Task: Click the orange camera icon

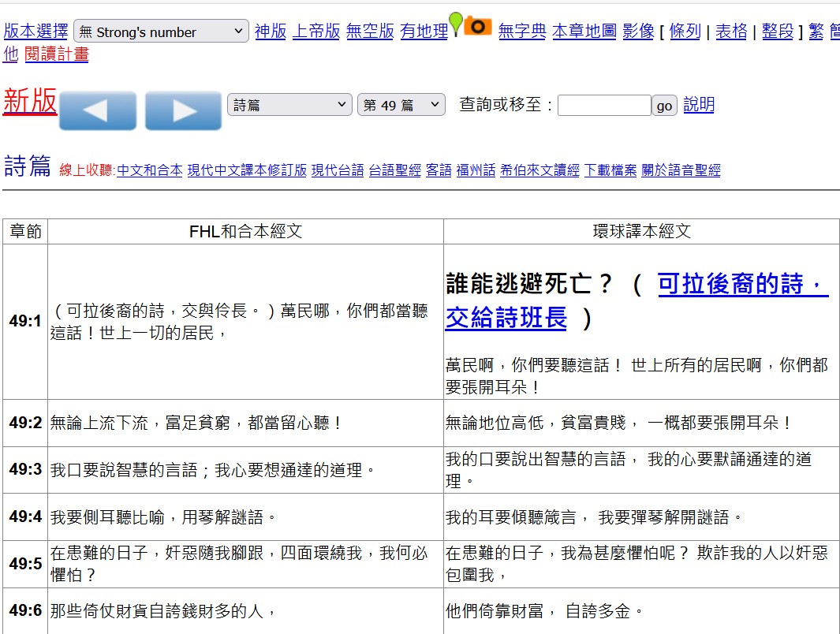Action: tap(478, 26)
